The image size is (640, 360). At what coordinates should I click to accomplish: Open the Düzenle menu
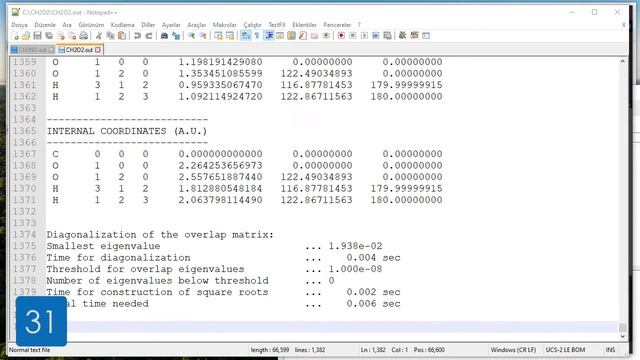(x=45, y=25)
